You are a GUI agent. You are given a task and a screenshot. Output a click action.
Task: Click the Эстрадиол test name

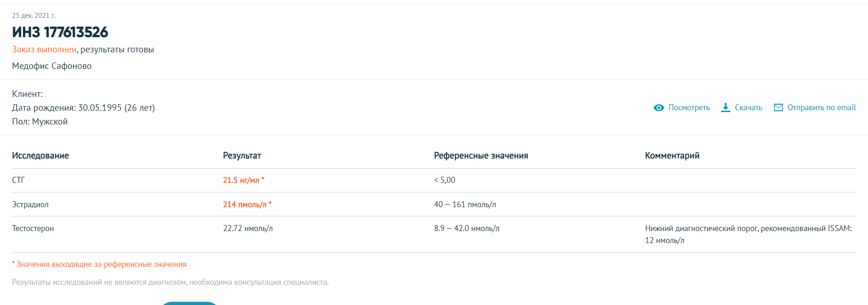30,204
